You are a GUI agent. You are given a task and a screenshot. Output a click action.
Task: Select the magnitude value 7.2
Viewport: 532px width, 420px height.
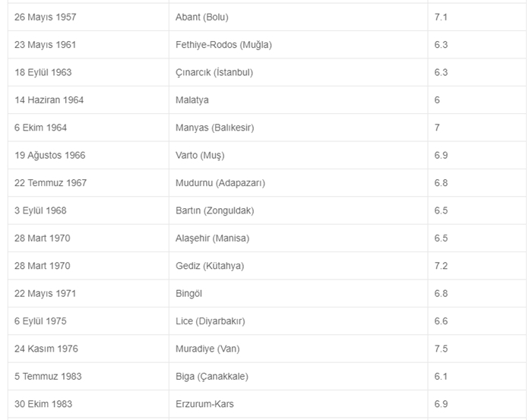[441, 266]
